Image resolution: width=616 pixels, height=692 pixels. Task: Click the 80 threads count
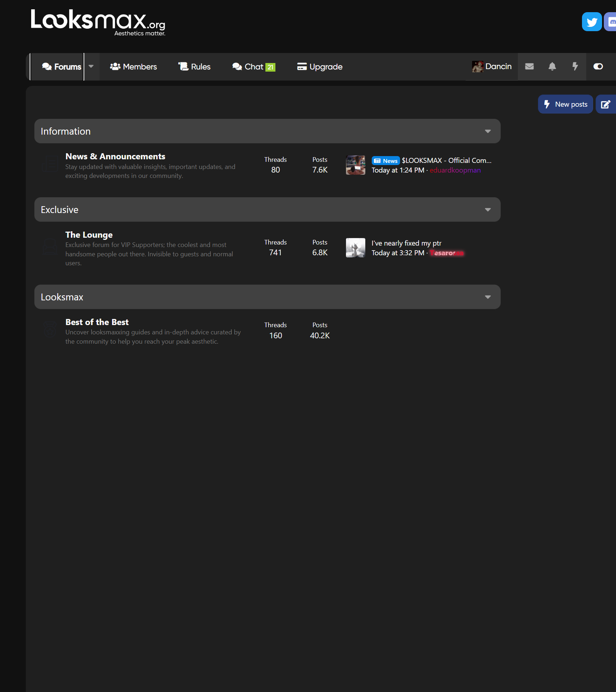coord(275,170)
